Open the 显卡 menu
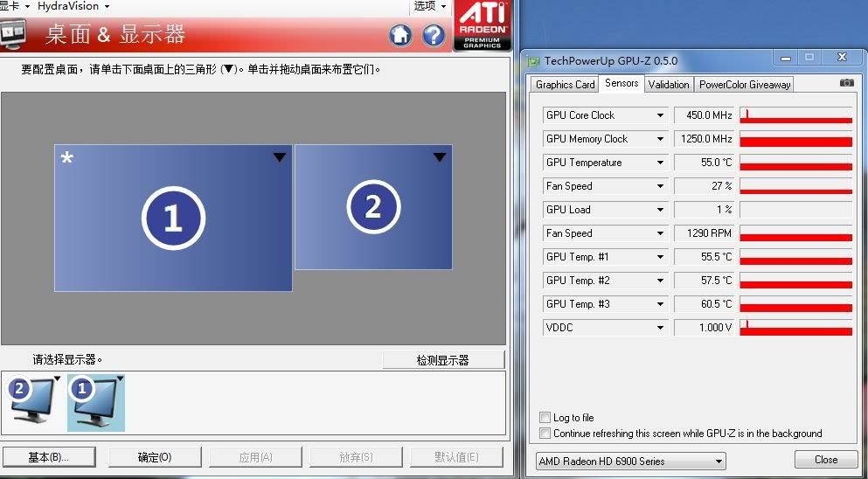The width and height of the screenshot is (868, 479). [x=14, y=6]
